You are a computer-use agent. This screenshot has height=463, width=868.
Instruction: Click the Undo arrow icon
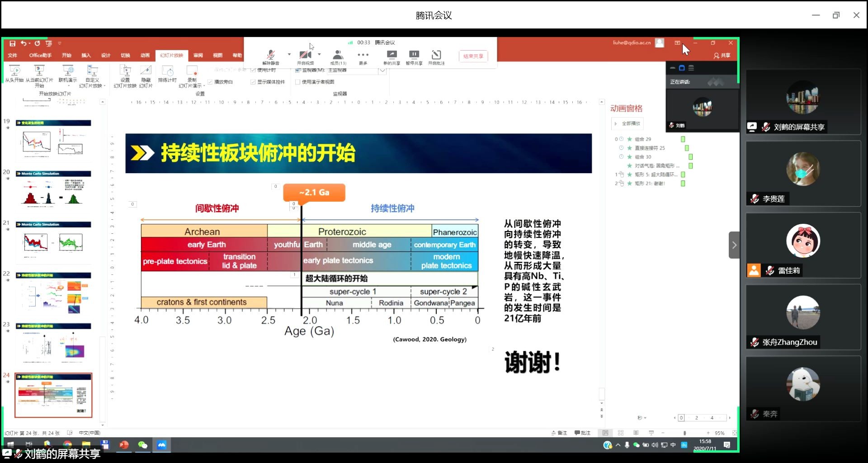tap(24, 43)
